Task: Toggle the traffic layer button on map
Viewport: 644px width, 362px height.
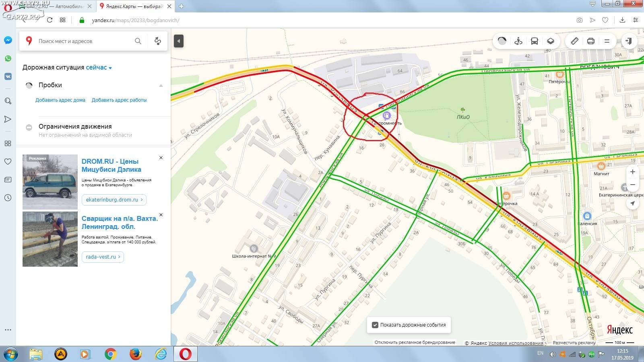Action: pos(502,41)
